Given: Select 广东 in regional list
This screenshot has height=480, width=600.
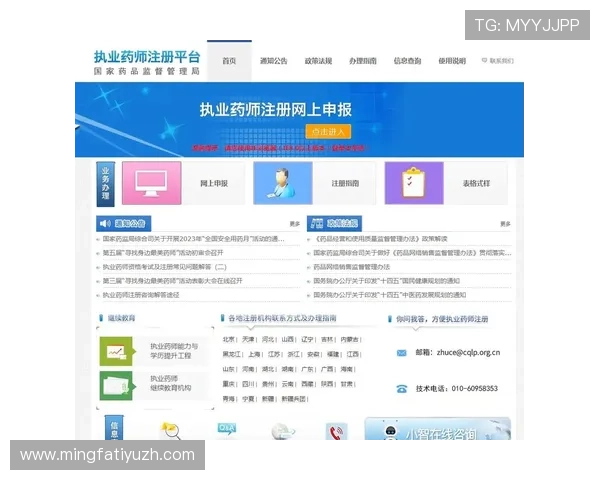Looking at the screenshot, I should tap(307, 369).
